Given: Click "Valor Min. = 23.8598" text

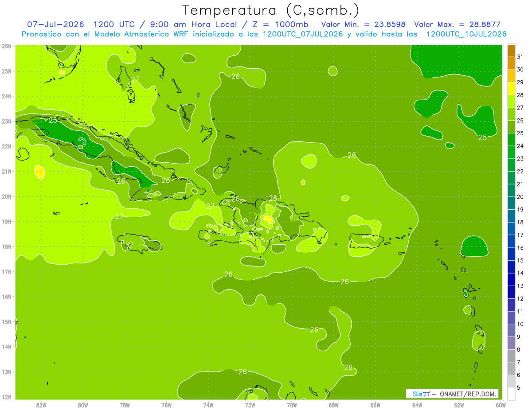Looking at the screenshot, I should (x=364, y=24).
